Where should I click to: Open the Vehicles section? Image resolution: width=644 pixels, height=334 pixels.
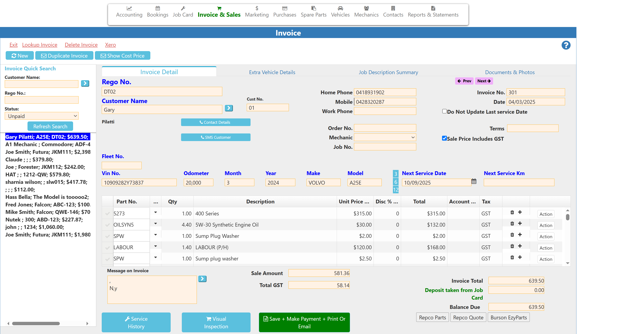(340, 11)
